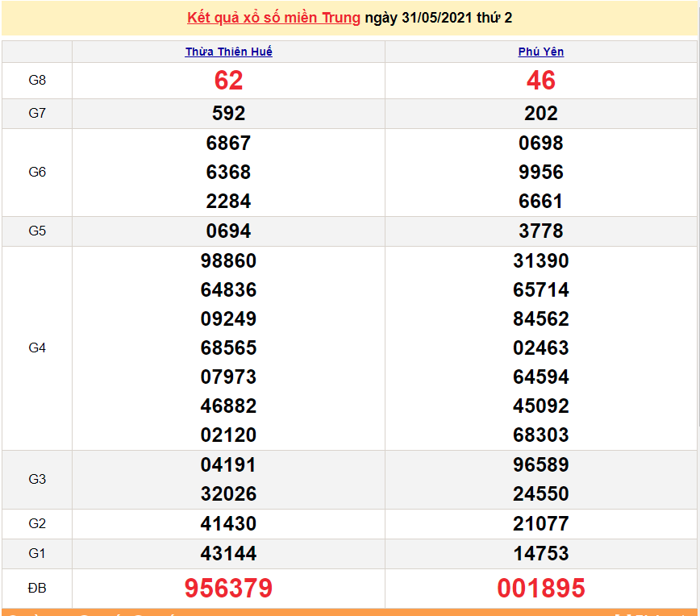The height and width of the screenshot is (616, 700).
Task: Click G1 number 43144
Action: 229,554
